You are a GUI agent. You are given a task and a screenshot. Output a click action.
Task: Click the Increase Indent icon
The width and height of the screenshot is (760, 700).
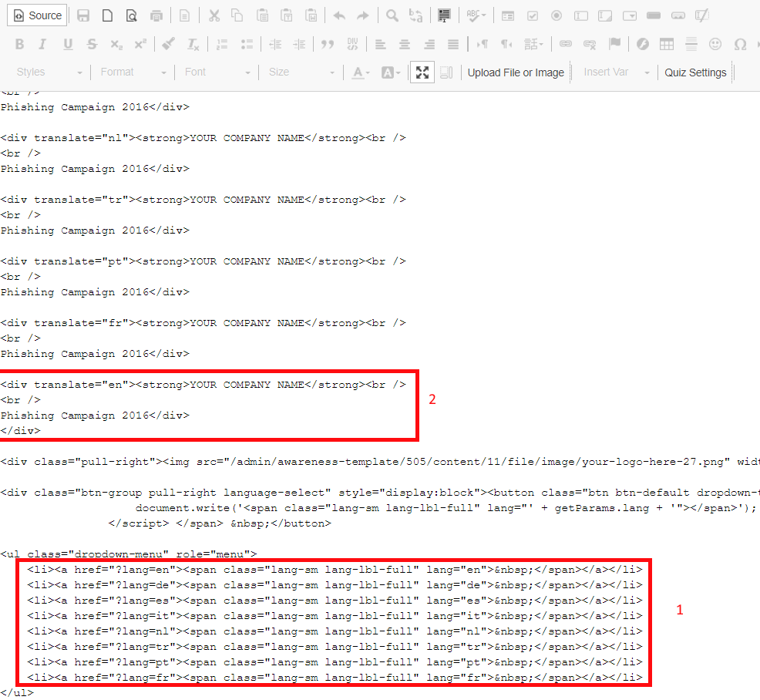pyautogui.click(x=299, y=44)
